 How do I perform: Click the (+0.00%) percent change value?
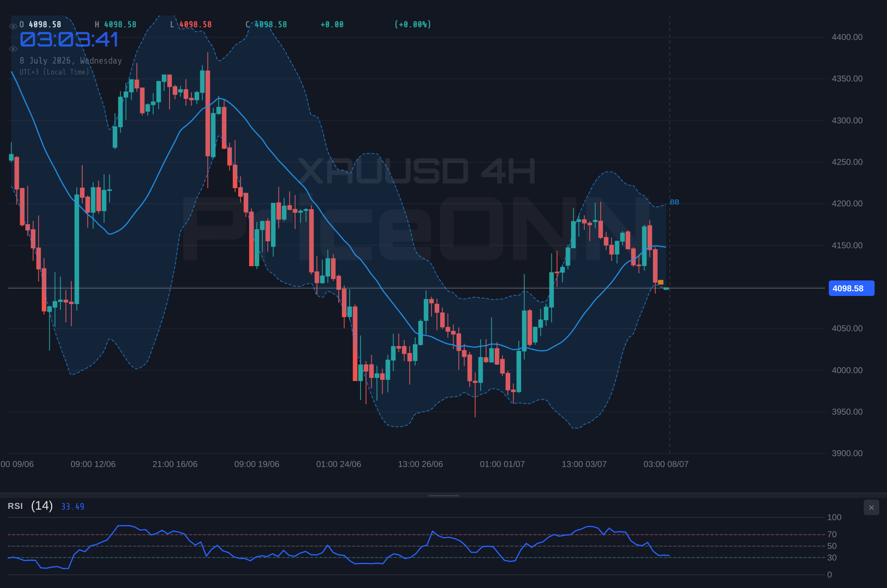tap(413, 24)
